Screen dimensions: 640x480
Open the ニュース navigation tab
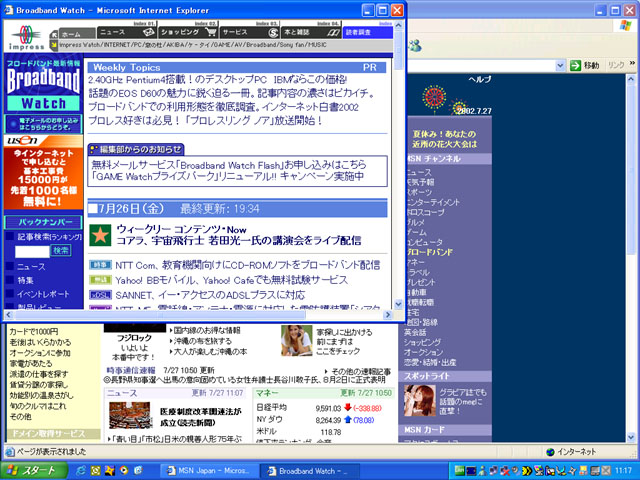[127, 32]
